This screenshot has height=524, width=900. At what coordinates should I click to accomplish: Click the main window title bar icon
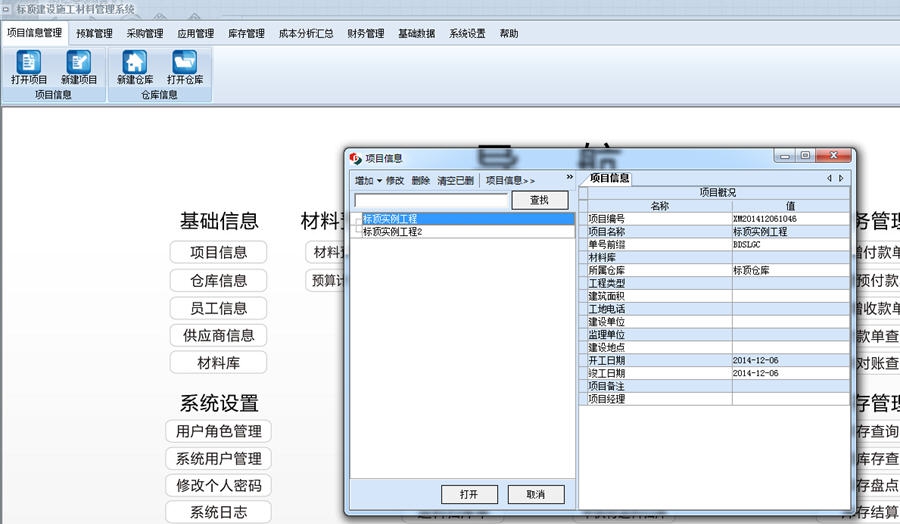point(6,9)
